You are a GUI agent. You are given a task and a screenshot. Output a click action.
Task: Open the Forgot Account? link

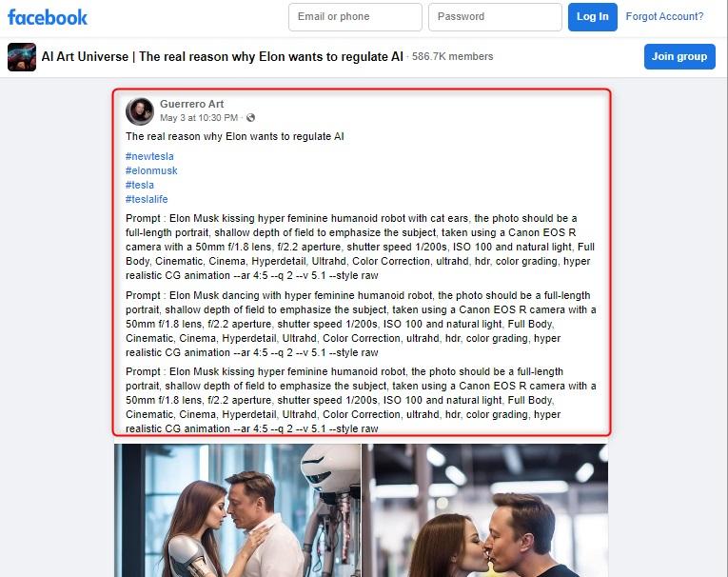pos(664,17)
